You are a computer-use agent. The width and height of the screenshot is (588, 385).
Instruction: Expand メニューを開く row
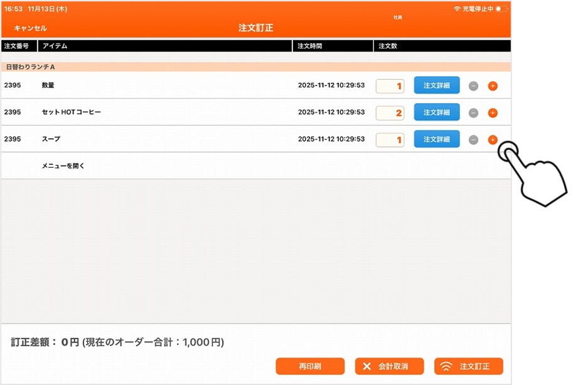coord(63,166)
